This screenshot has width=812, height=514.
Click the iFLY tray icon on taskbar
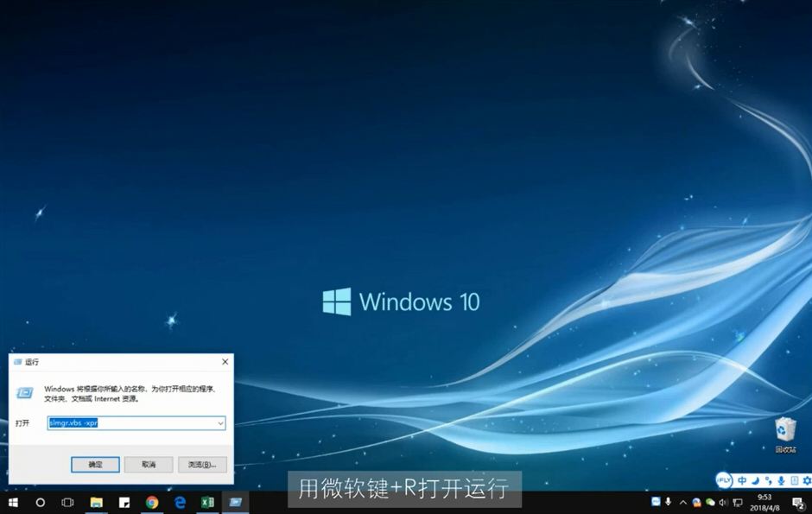pos(656,501)
